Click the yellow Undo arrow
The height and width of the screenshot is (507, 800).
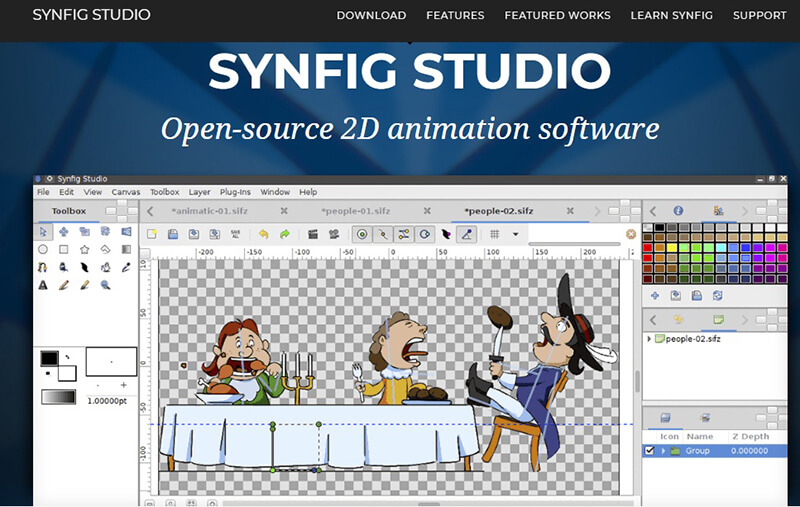click(263, 234)
